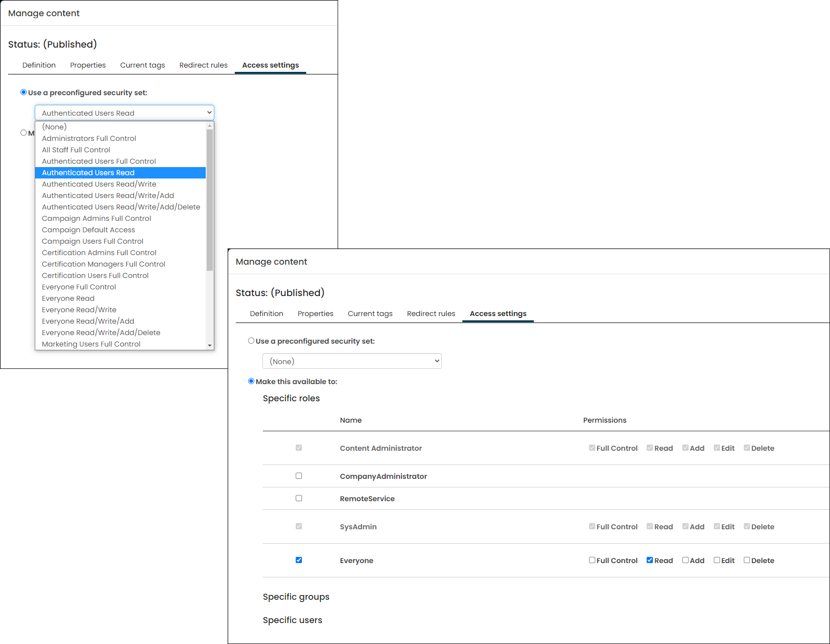Open the '(None)' security set dropdown in front window

click(x=352, y=361)
